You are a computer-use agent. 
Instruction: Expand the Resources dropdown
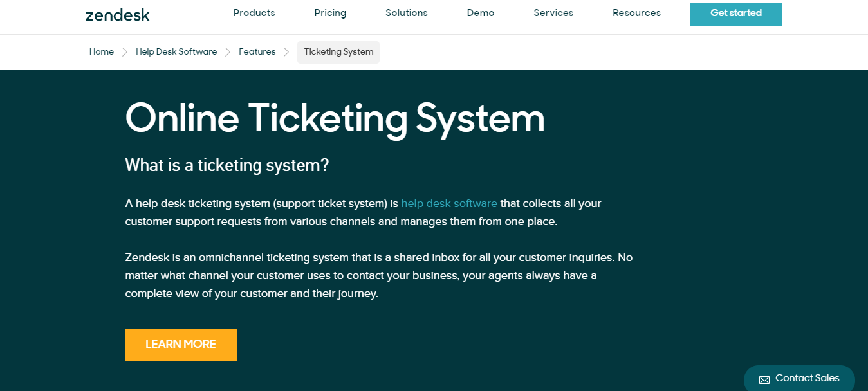[x=636, y=13]
